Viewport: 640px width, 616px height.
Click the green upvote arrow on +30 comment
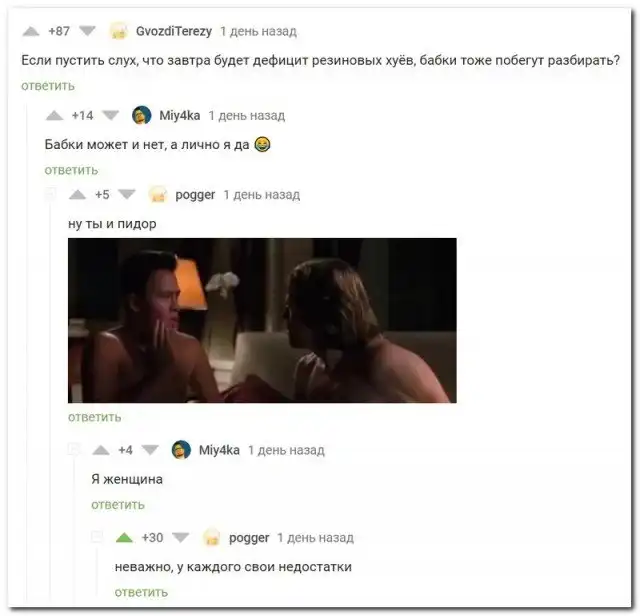124,538
